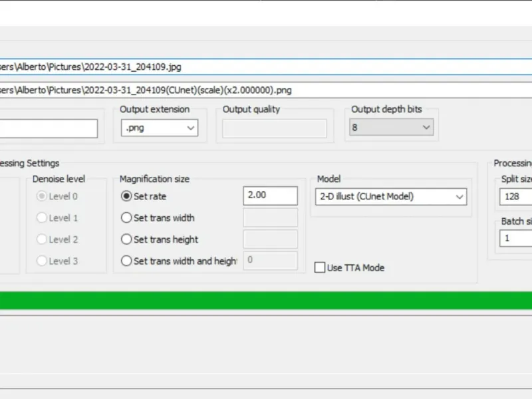Viewport: 532px width, 399px height.
Task: Click the width and height field showing 0
Action: click(271, 261)
